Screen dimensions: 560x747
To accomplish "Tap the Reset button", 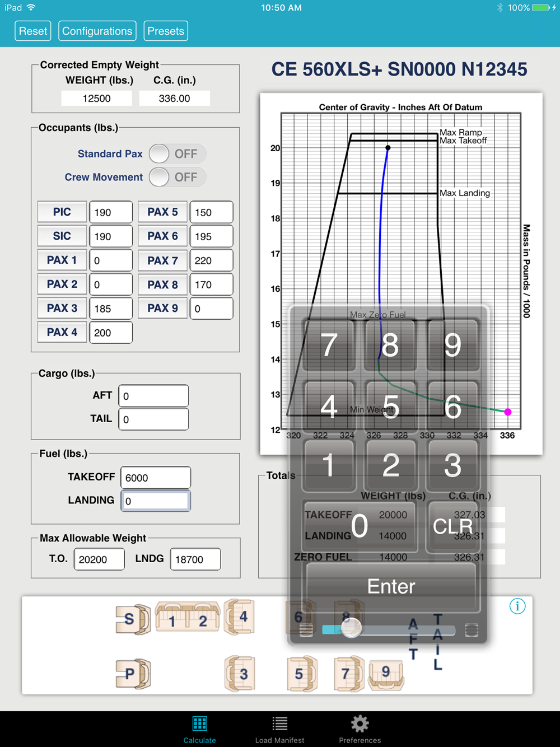I will (x=33, y=31).
